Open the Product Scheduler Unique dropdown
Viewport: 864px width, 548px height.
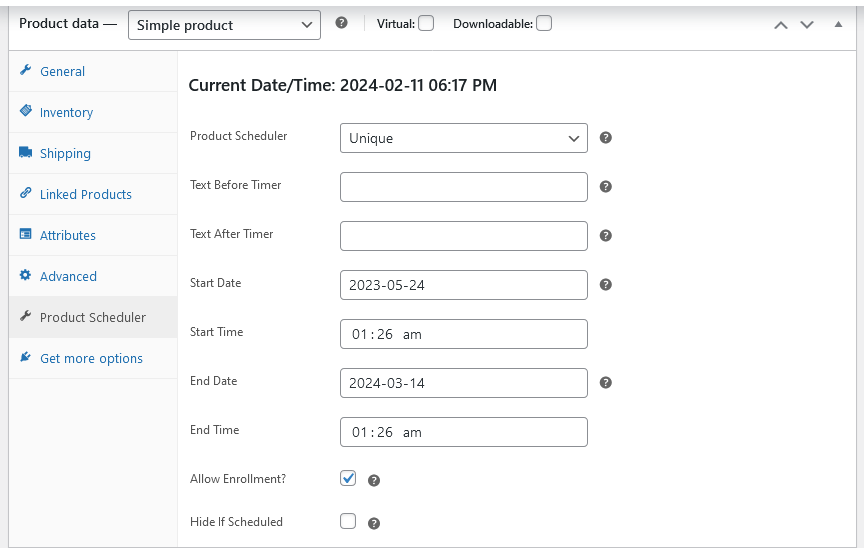464,138
